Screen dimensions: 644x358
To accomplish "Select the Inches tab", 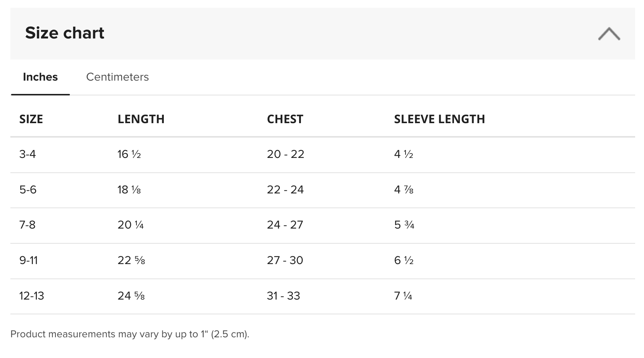I will 40,77.
